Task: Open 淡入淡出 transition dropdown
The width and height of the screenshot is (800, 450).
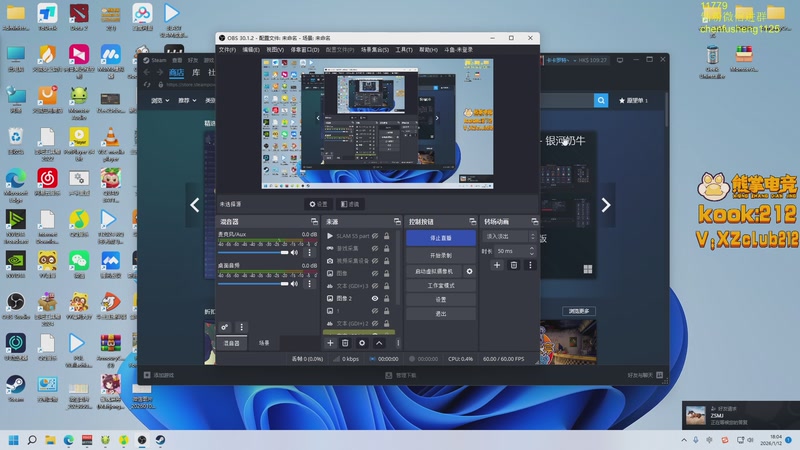Action: [x=509, y=236]
